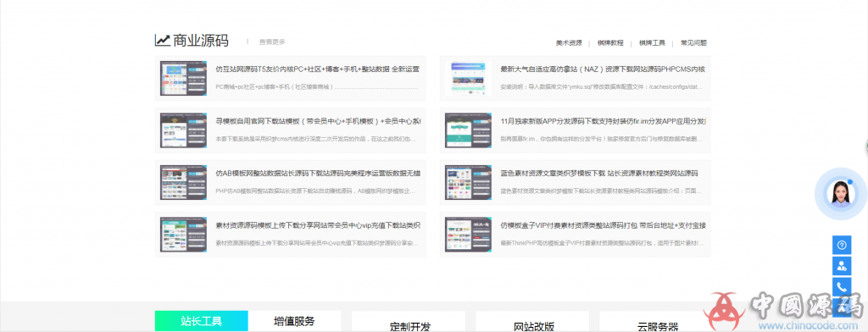Open title 寻模板自用官网下载站模板
This screenshot has height=332, width=868.
[319, 122]
